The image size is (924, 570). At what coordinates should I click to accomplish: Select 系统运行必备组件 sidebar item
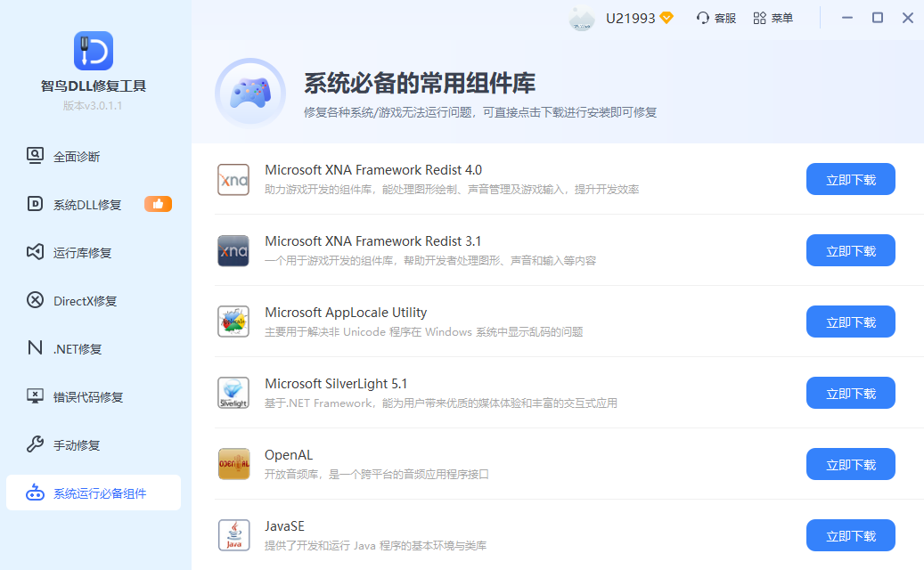point(94,493)
